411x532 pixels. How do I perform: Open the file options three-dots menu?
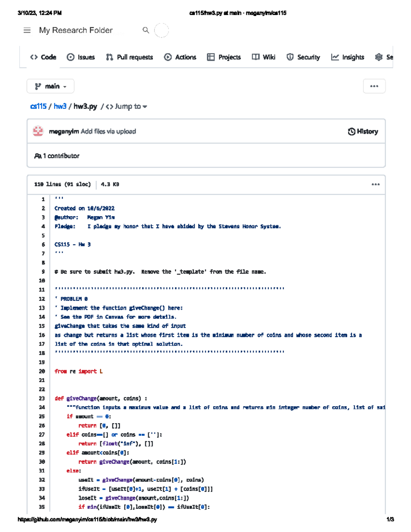pos(375,184)
